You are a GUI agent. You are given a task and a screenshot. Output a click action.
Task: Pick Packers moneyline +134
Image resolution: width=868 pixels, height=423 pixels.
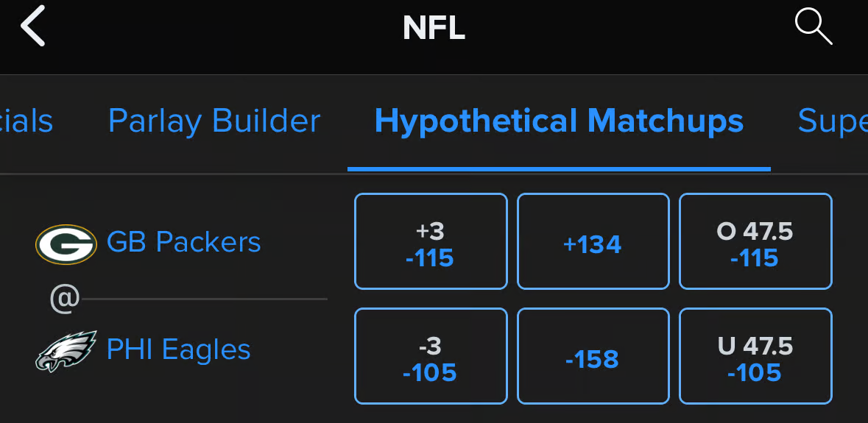(x=593, y=242)
